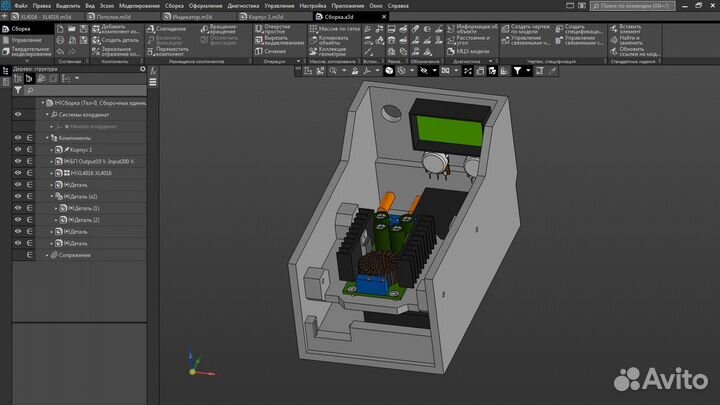
Task: Select the Совпадение mate tool
Action: click(x=167, y=28)
